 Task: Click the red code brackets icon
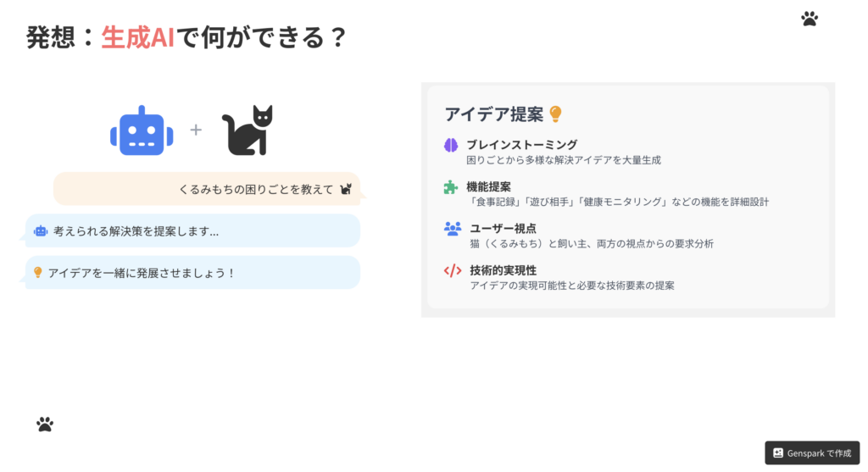(x=453, y=270)
